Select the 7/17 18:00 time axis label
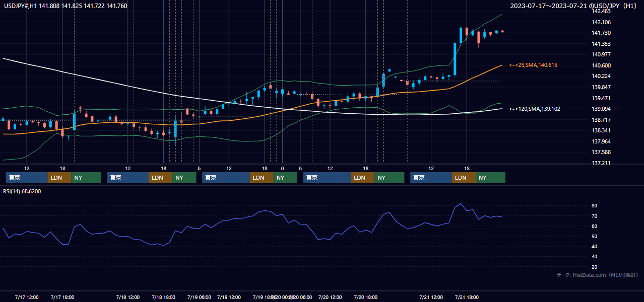Viewport: 644px width, 302px height. click(63, 297)
